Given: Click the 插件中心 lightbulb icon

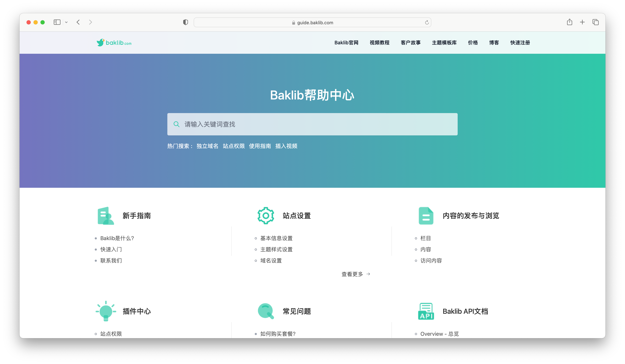Looking at the screenshot, I should (x=106, y=311).
